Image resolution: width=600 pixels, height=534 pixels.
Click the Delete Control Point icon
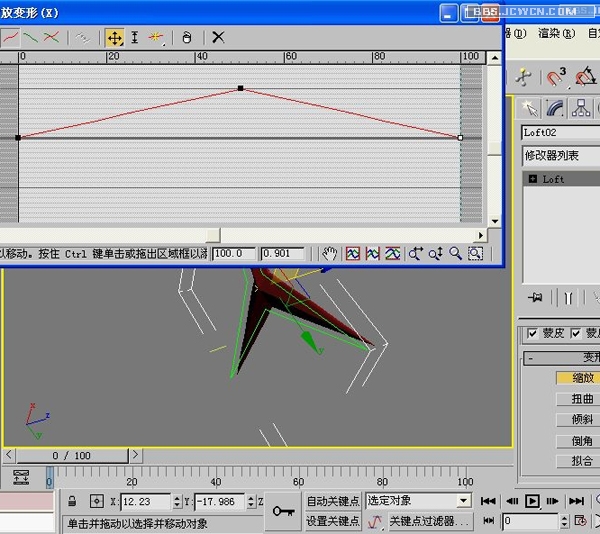point(186,37)
